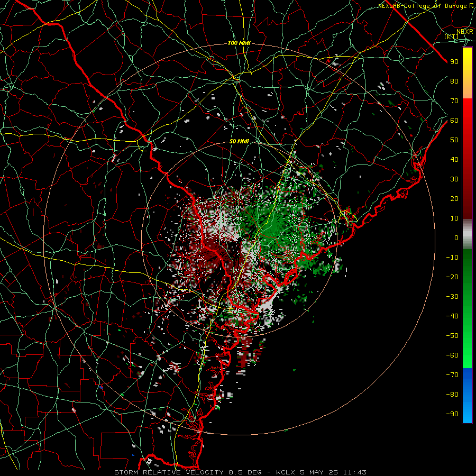Screen dimensions: 476x476
Task: Click the positive "50" scale value
Action: point(454,140)
